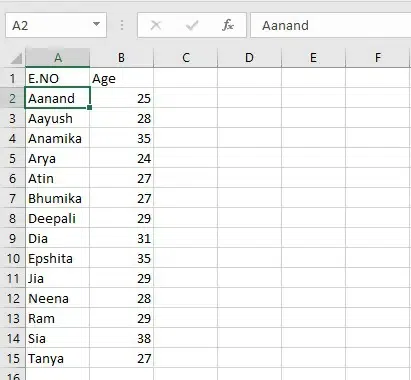This screenshot has height=380, width=411.
Task: Select row 8 header
Action: pos(13,218)
